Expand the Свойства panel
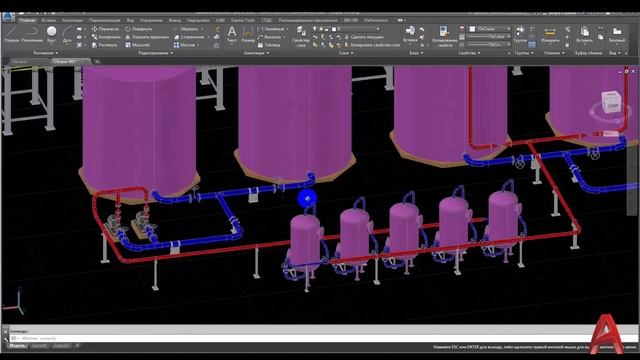 (469, 53)
